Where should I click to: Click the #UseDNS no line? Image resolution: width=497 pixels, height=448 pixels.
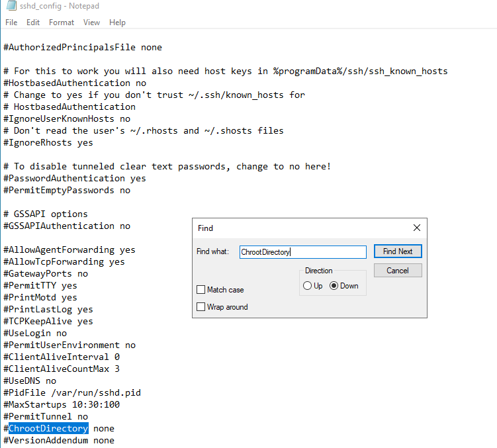[x=30, y=381]
